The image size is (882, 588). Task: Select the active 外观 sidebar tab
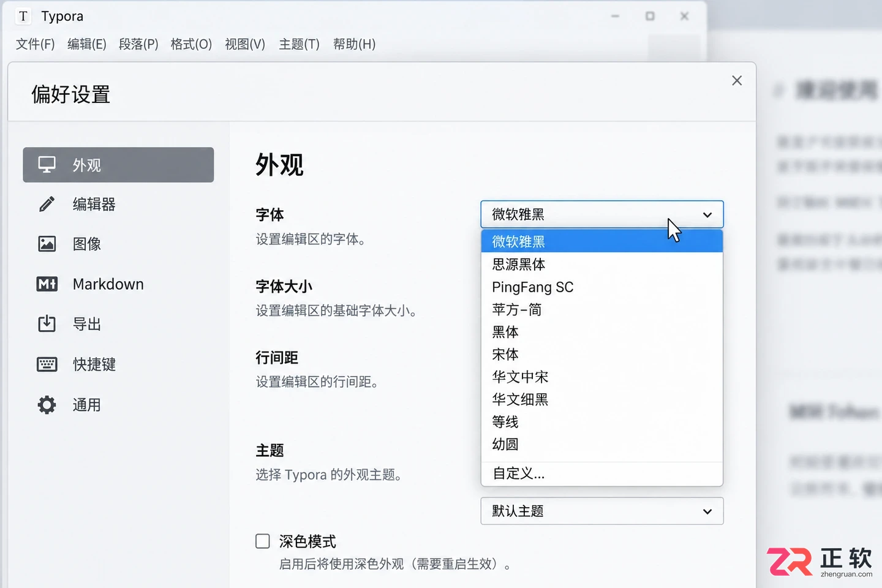pos(118,165)
